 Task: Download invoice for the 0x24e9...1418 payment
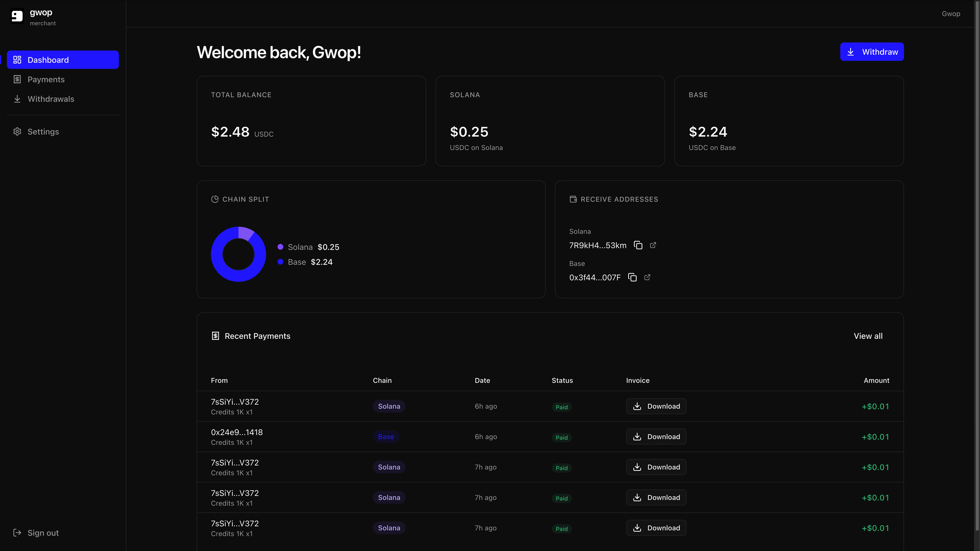(x=656, y=437)
